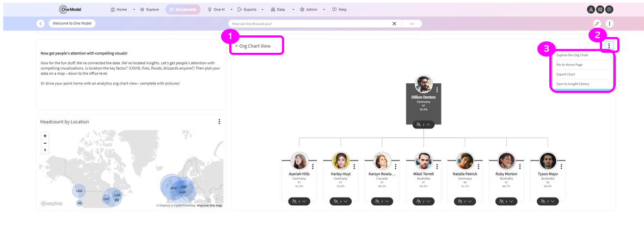
Task: Zoom out on the map
Action: pyautogui.click(x=45, y=143)
